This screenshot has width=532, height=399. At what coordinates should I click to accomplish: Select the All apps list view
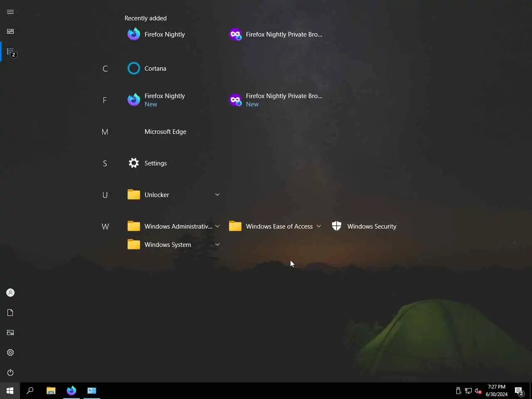point(10,52)
